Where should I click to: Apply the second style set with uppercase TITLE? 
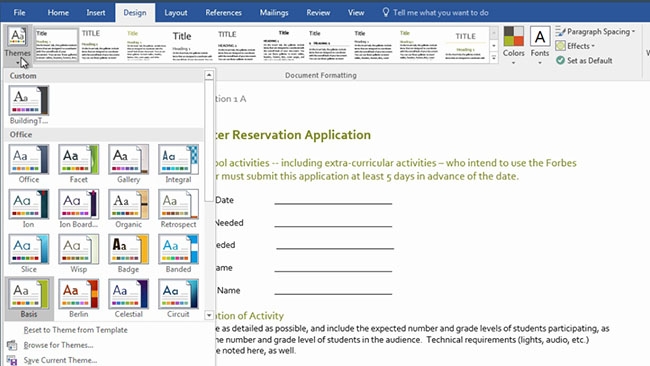coord(102,45)
